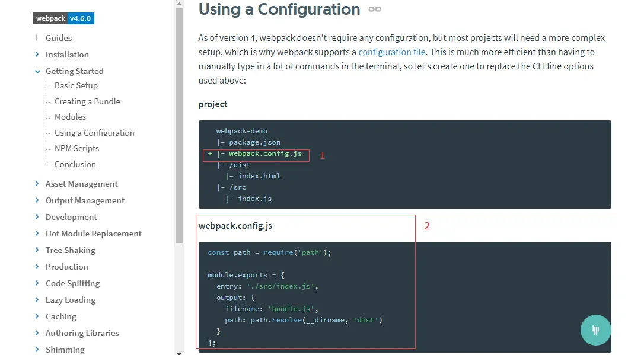Image resolution: width=644 pixels, height=355 pixels.
Task: Open the Lazy Loading guide
Action: [70, 300]
